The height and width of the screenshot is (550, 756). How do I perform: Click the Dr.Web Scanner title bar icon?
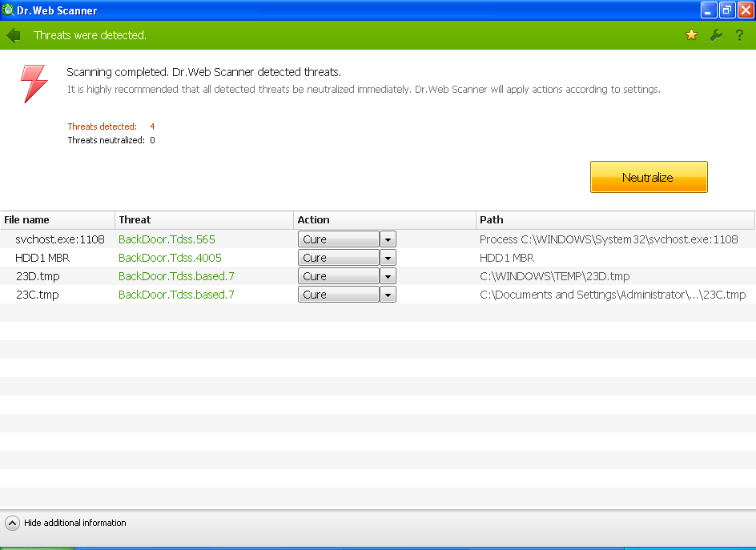click(x=8, y=10)
